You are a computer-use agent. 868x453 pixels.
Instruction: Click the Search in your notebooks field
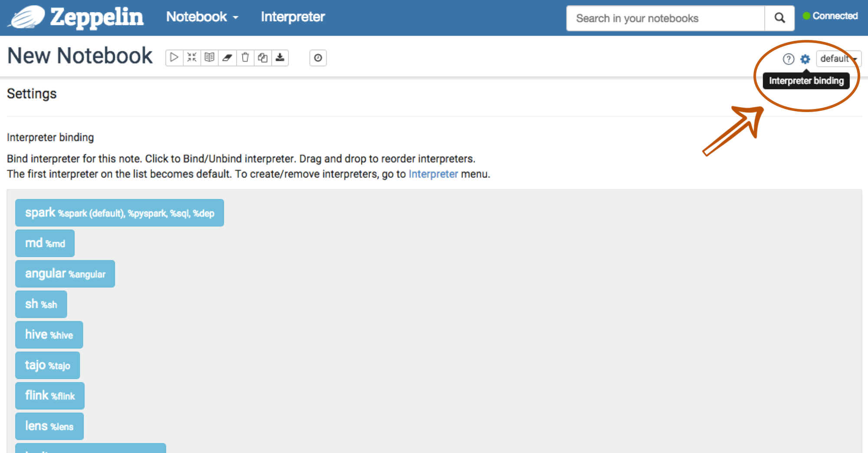coord(665,18)
